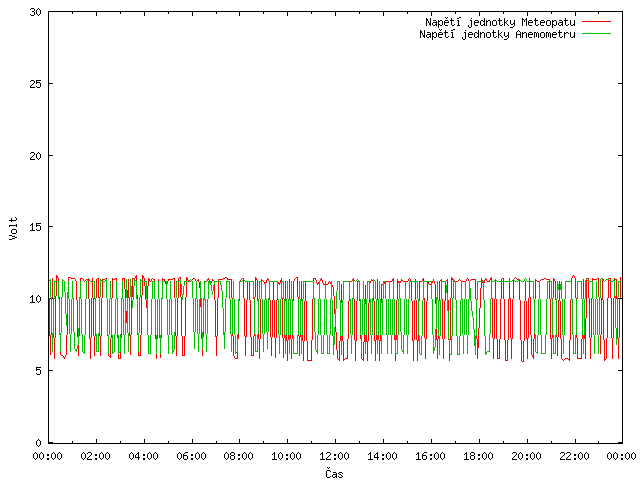
Task: Click the x-axis time label 02:00
Action: pyautogui.click(x=96, y=456)
